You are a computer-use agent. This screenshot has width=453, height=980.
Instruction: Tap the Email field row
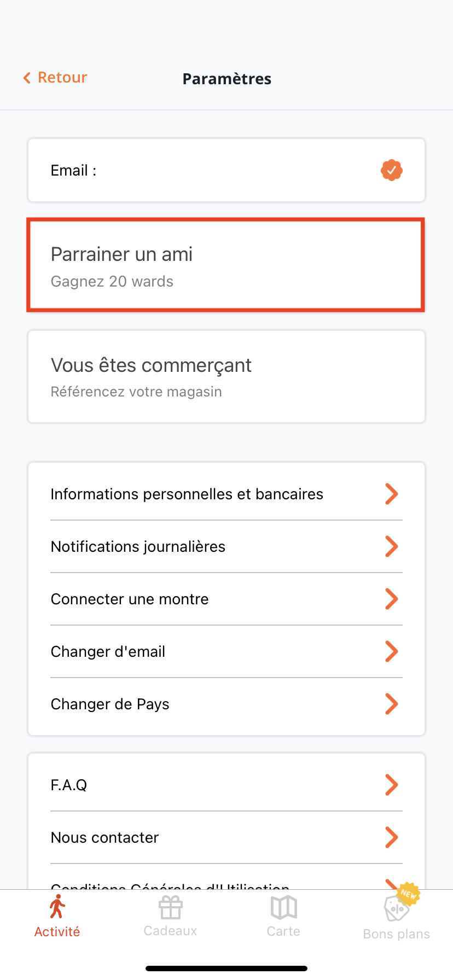point(208,170)
